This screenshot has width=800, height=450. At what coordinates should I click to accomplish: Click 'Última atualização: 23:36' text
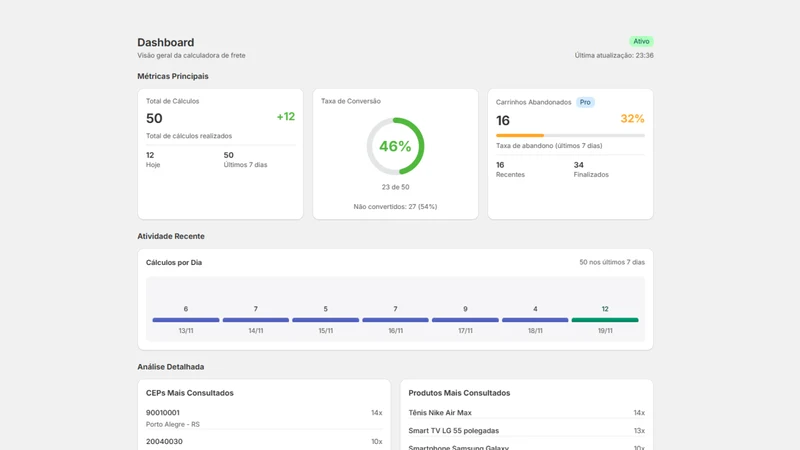click(x=614, y=55)
